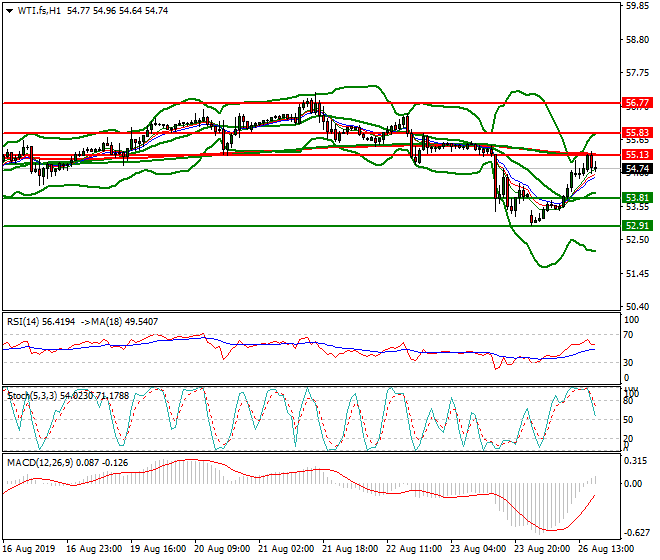The width and height of the screenshot is (660, 560).
Task: Click the 21 Aug 18:00 time label
Action: tap(350, 549)
